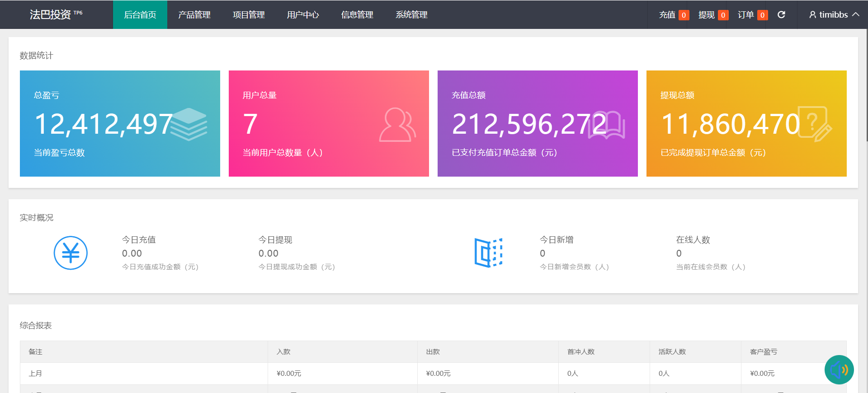
Task: Click the open book icon on purple card
Action: click(607, 125)
